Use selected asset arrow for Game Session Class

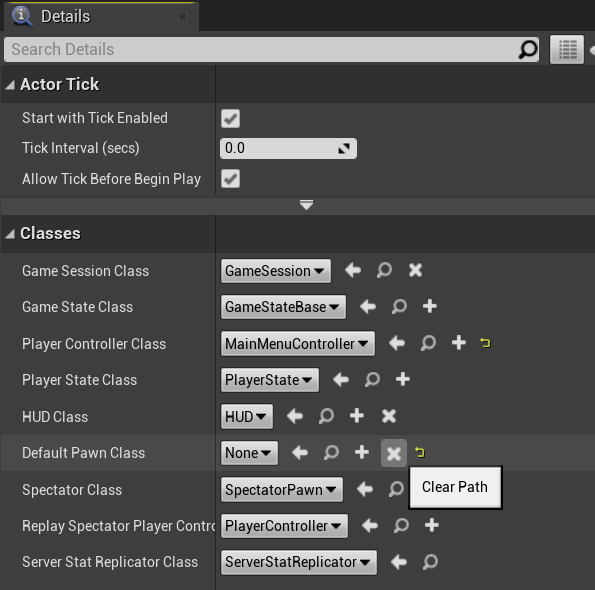[x=353, y=271]
